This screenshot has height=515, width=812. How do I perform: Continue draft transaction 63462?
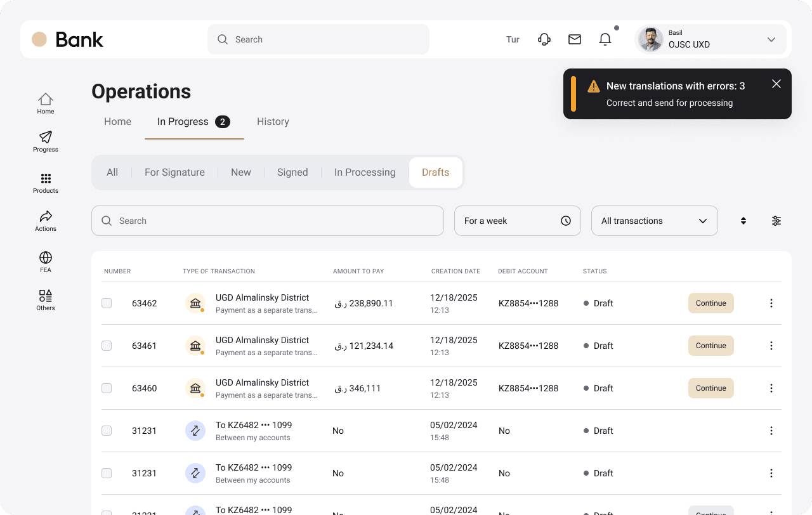coord(711,303)
